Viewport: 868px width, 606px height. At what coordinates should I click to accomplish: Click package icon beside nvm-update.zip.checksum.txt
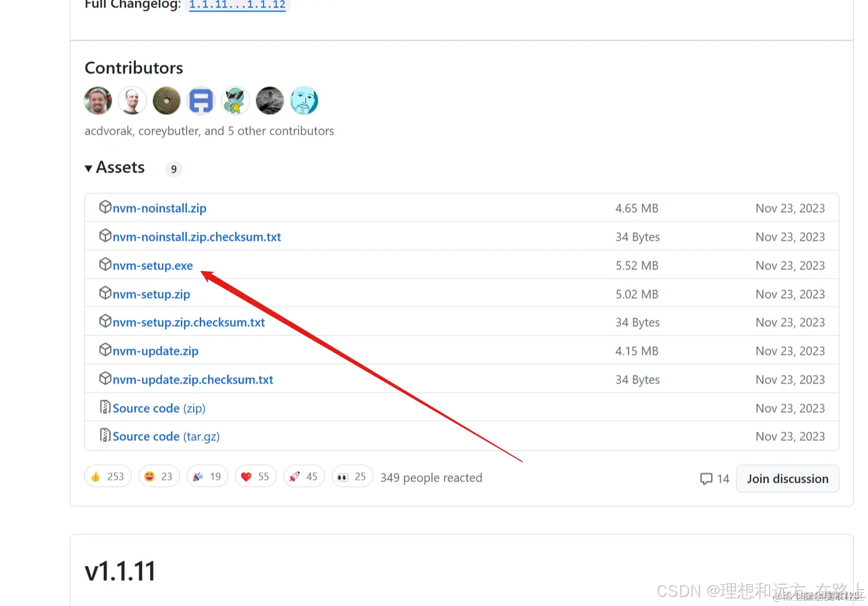pos(105,378)
